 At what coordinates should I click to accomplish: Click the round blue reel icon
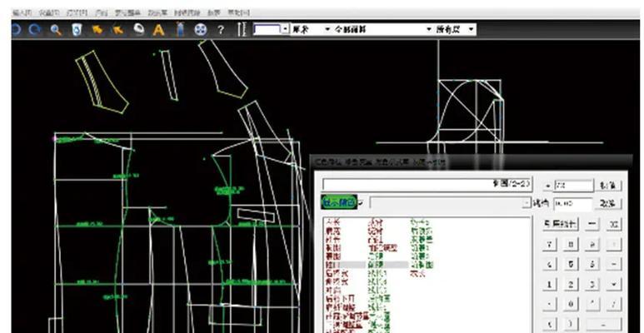pyautogui.click(x=201, y=30)
